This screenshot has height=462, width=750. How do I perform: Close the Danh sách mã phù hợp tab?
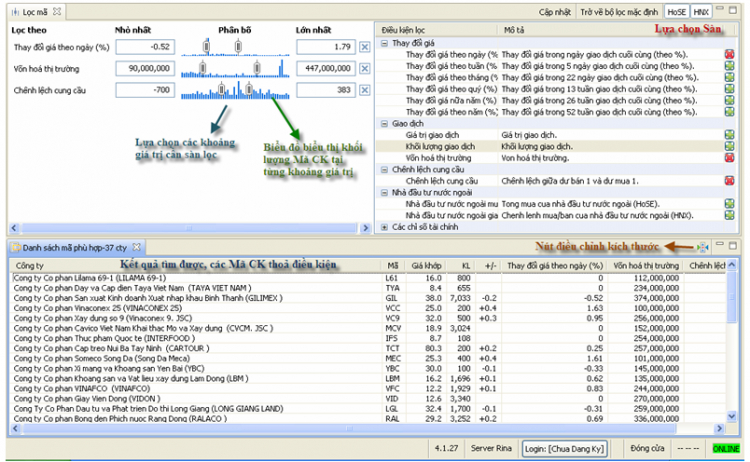(136, 247)
